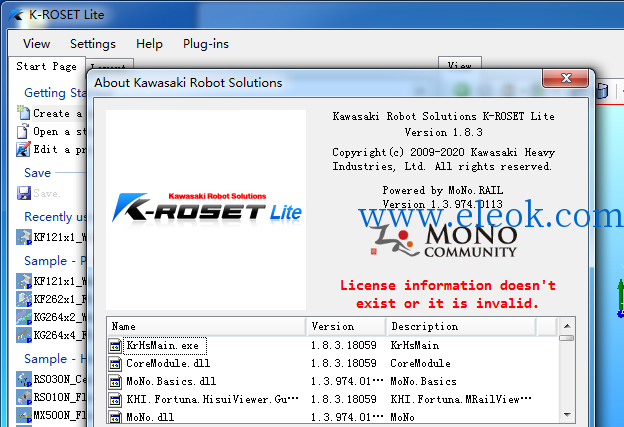Viewport: 624px width, 427px height.
Task: Click the CoreModule.dll file icon
Action: pos(115,364)
